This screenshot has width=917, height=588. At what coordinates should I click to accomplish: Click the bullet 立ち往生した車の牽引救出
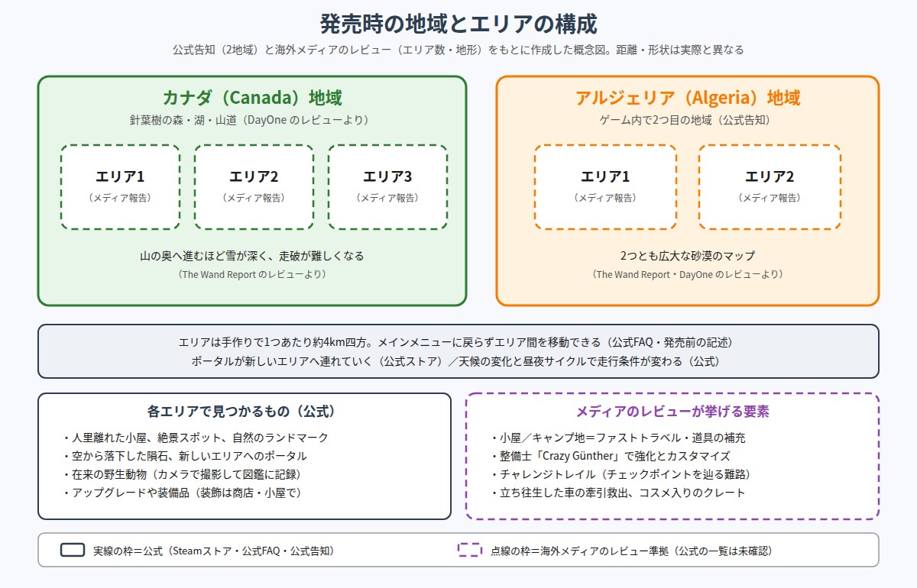[617, 493]
